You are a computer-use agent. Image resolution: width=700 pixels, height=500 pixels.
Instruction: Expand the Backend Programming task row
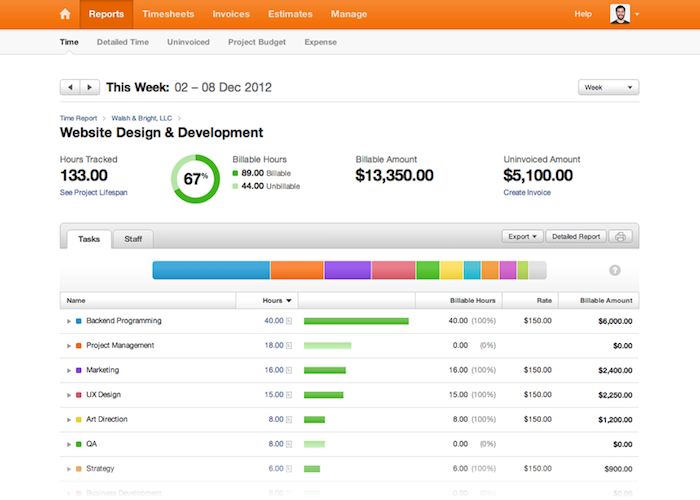(x=69, y=321)
